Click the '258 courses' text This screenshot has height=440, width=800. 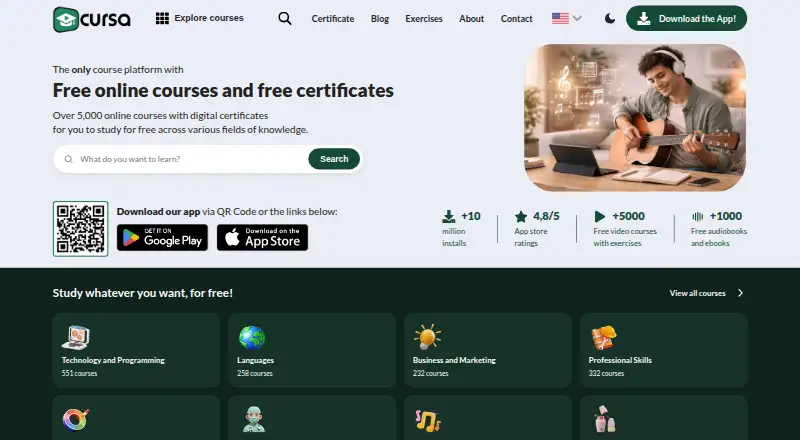tap(255, 374)
